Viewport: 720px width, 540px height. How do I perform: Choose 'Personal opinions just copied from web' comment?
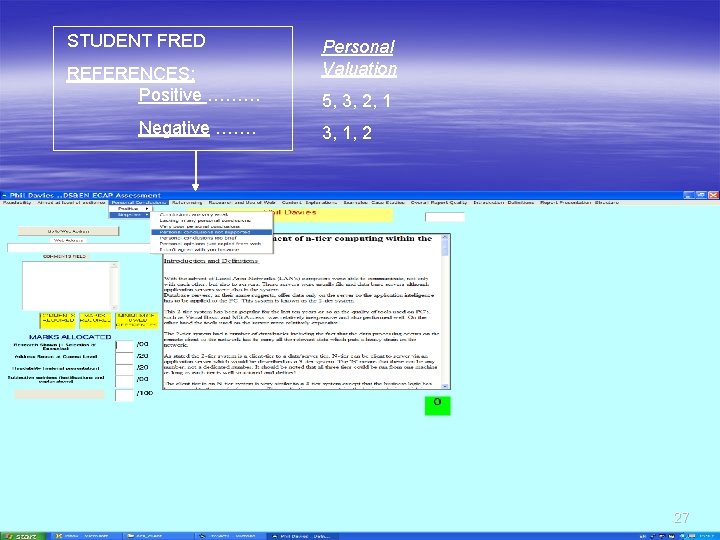[212, 244]
